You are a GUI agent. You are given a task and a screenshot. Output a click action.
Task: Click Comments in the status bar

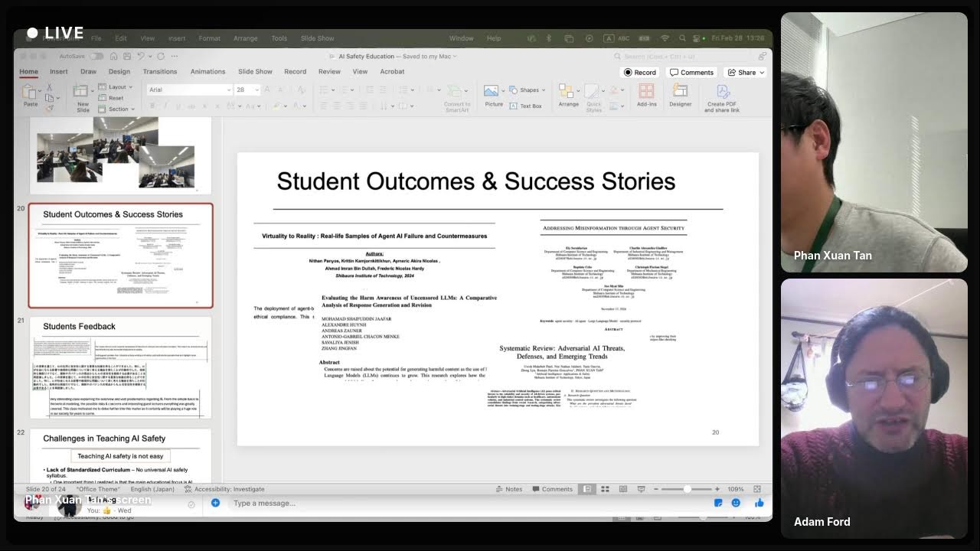coord(552,489)
